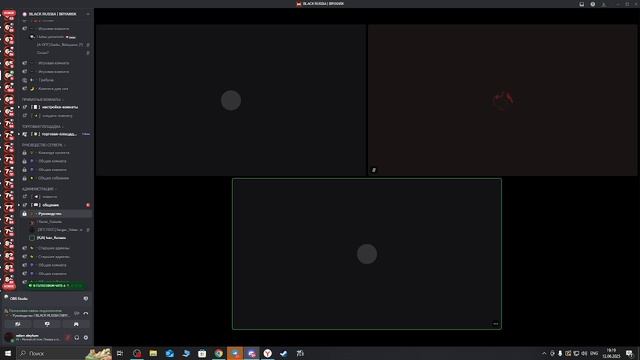This screenshot has width=640, height=360.
Task: Toggle deafen headphones in user panel
Action: pyautogui.click(x=77, y=338)
